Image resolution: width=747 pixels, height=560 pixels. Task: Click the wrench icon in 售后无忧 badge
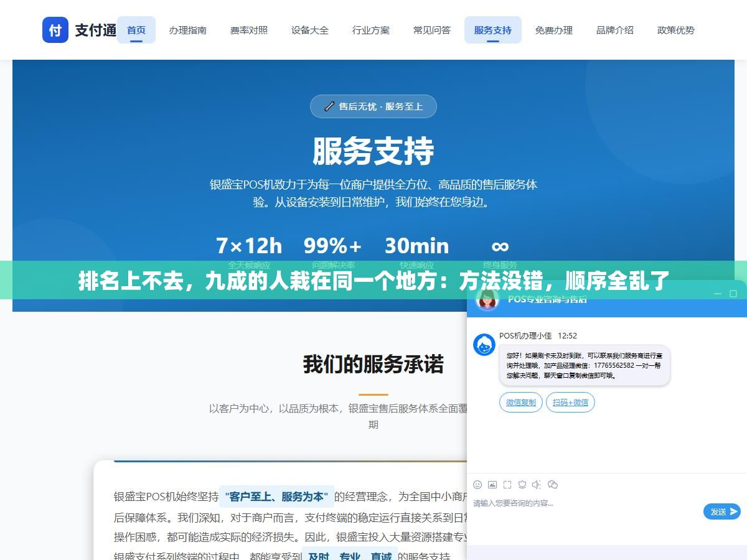(329, 106)
